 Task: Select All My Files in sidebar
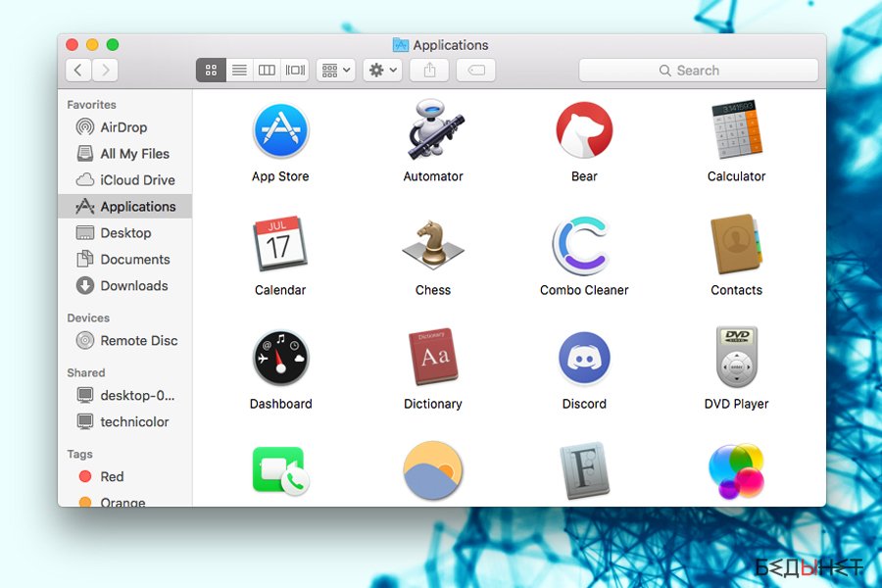point(124,154)
